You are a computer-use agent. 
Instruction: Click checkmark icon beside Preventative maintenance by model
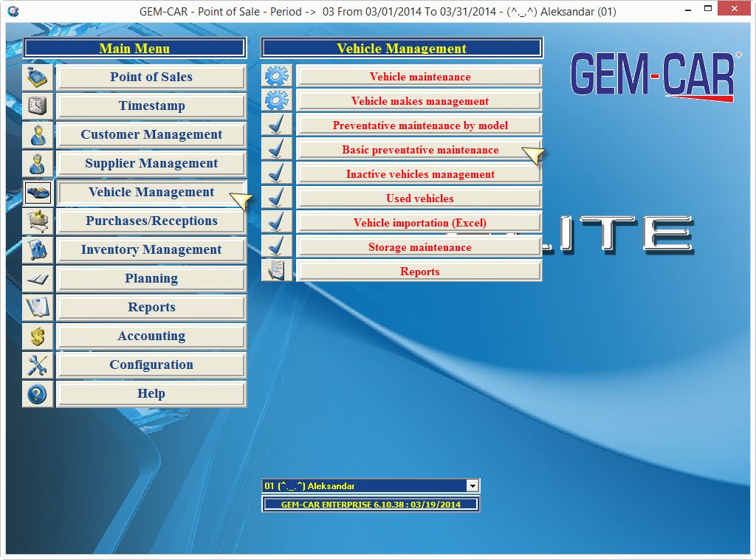click(277, 125)
